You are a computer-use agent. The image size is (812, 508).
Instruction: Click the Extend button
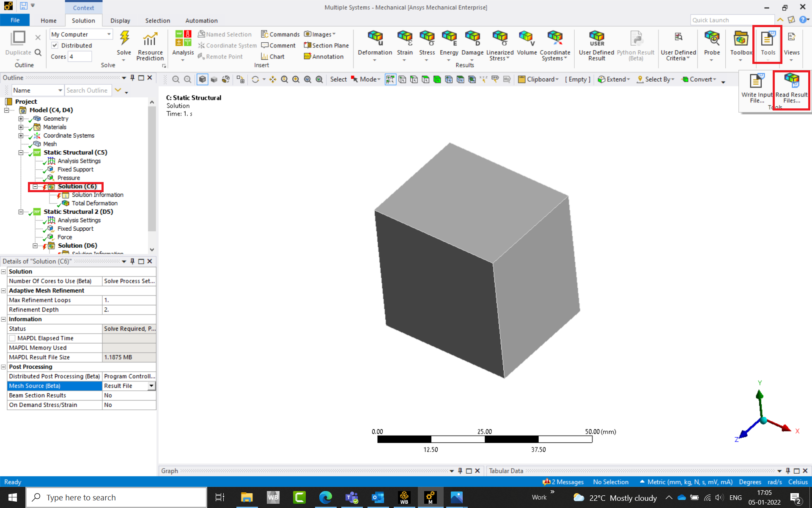[x=614, y=79]
